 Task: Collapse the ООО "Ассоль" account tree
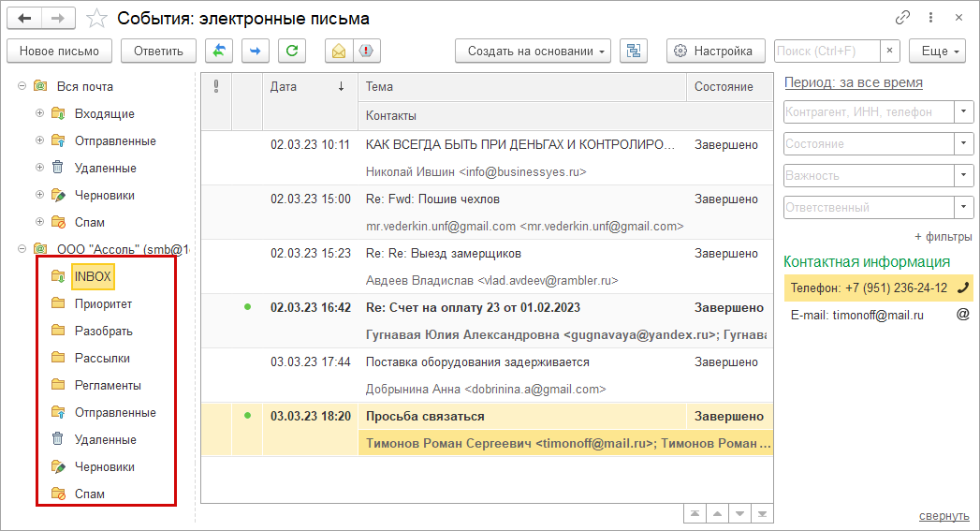(21, 249)
